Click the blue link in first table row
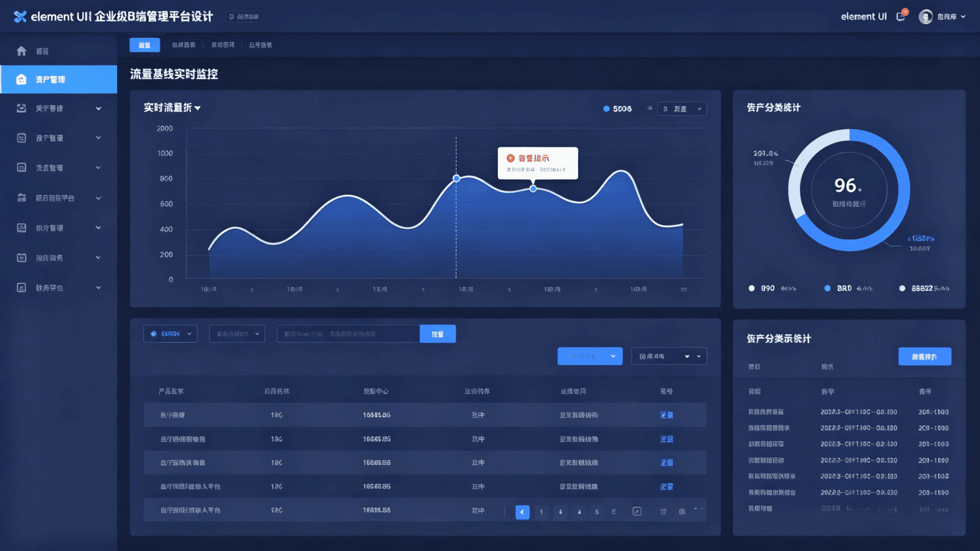This screenshot has width=980, height=551. [x=667, y=415]
